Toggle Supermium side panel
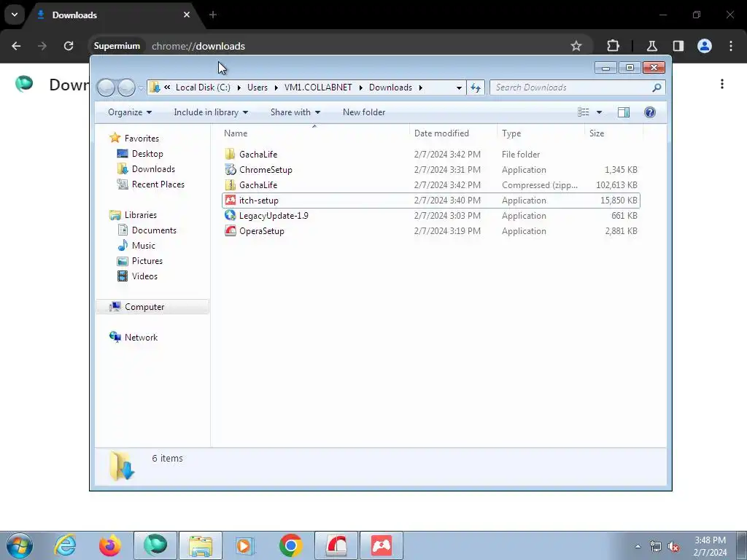This screenshot has width=747, height=560. coord(678,46)
